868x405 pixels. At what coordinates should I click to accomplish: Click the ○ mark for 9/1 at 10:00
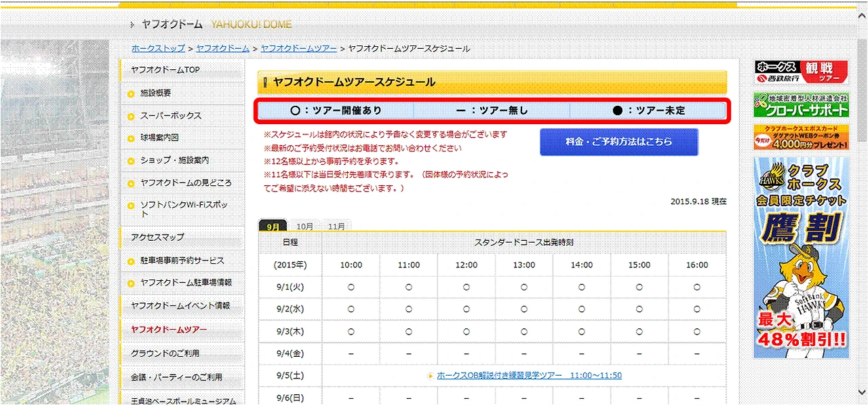tap(351, 287)
